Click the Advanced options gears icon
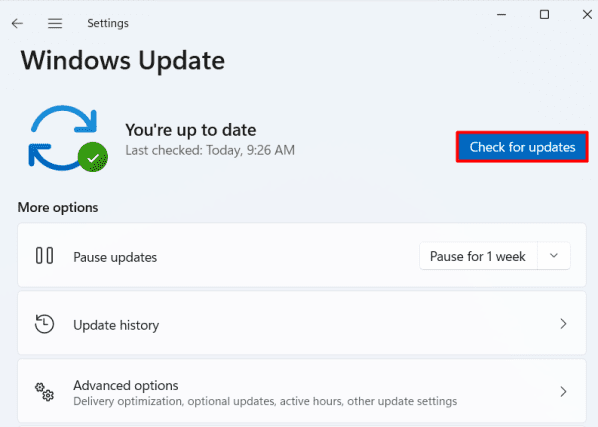The width and height of the screenshot is (598, 427). click(45, 392)
